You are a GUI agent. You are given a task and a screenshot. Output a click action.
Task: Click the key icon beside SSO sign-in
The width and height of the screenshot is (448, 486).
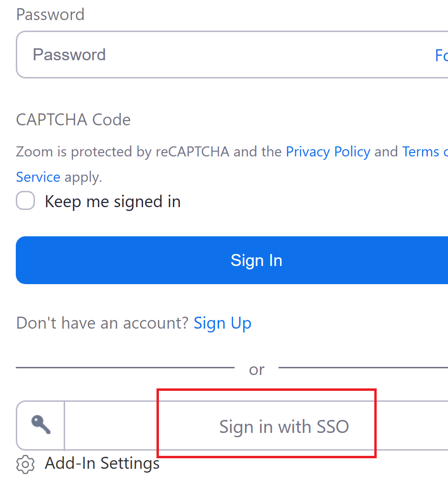[x=41, y=425]
